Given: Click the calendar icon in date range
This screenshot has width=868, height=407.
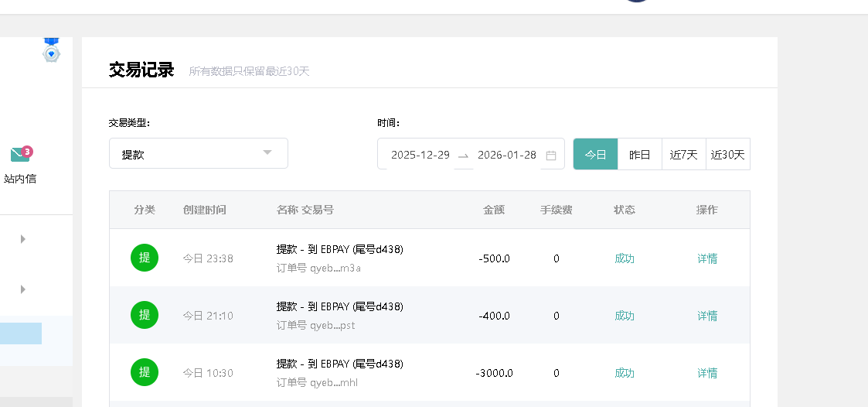Looking at the screenshot, I should pos(551,155).
